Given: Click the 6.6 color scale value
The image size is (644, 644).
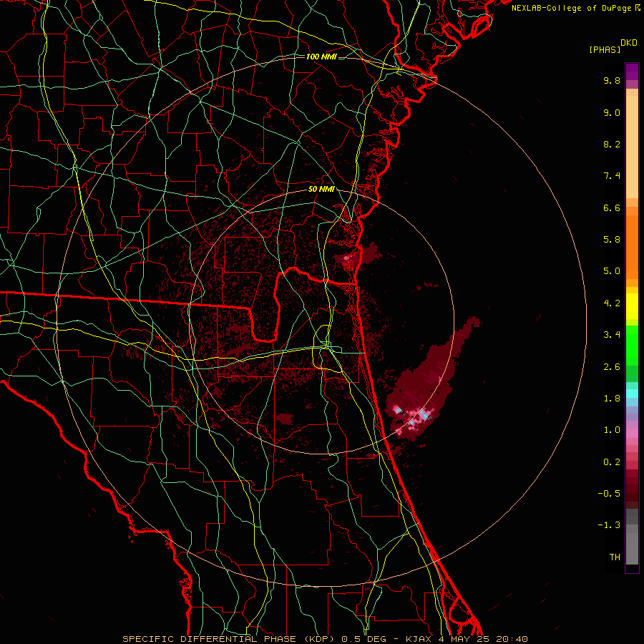Looking at the screenshot, I should 612,208.
